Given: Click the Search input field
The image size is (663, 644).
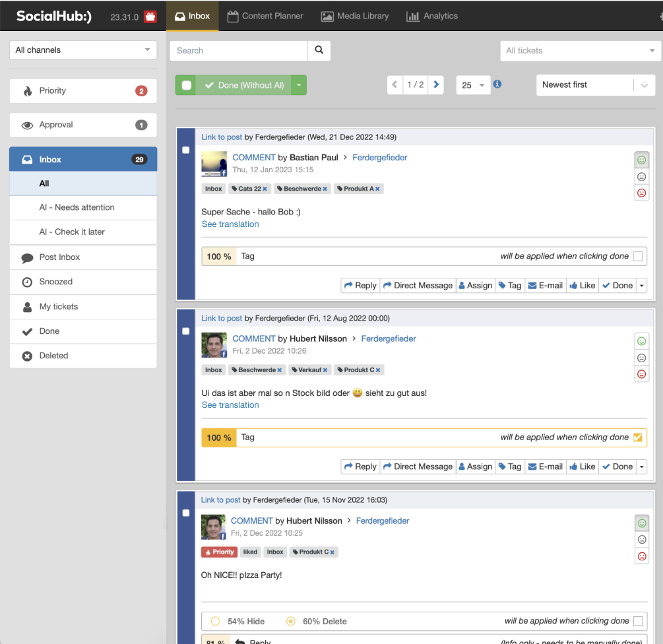Looking at the screenshot, I should click(x=238, y=50).
